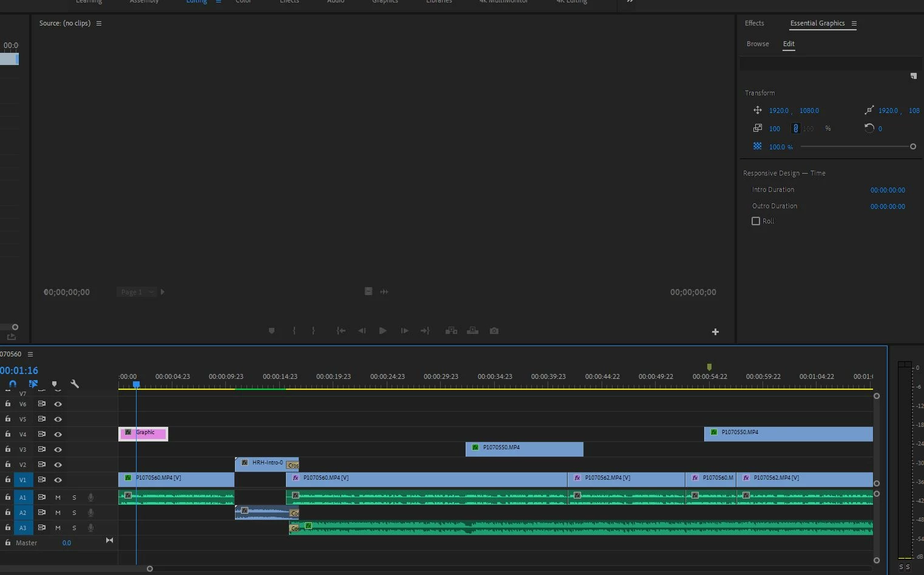924x575 pixels.
Task: Click the blue playhead on time ruler
Action: click(136, 384)
